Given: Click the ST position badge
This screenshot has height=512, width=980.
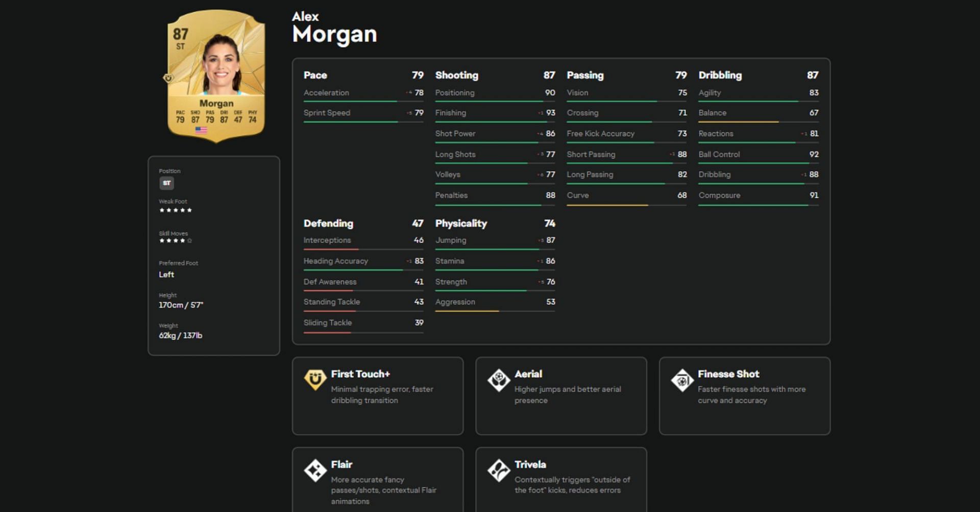Looking at the screenshot, I should 166,183.
